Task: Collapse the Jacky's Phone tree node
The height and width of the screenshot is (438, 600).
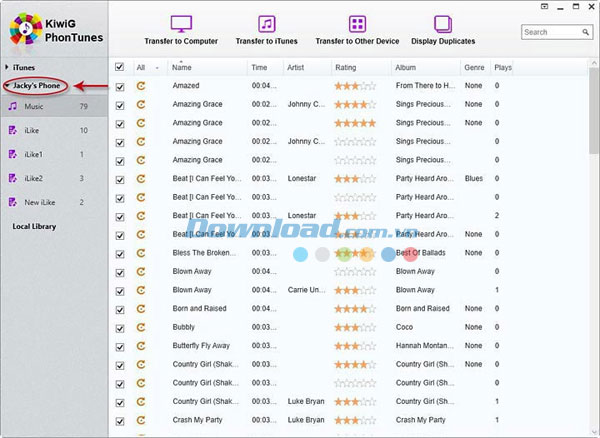Action: [x=7, y=85]
